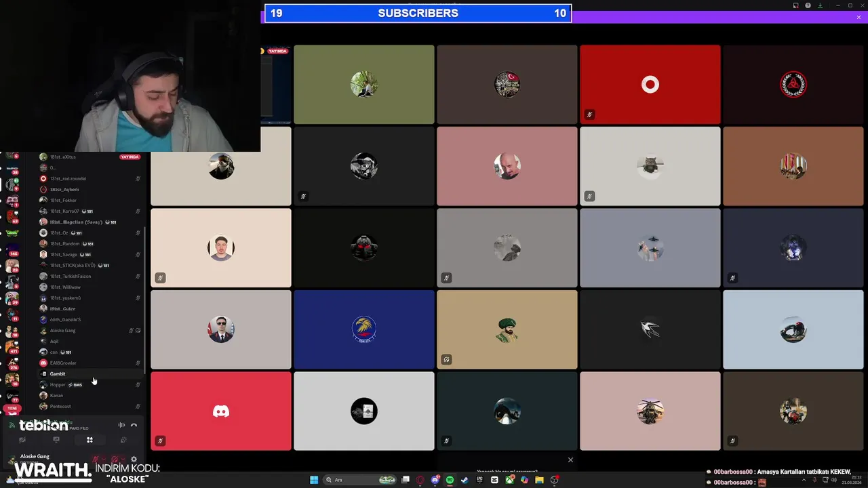
Task: Jump to new mentions YENİ badge
Action: 12,409
